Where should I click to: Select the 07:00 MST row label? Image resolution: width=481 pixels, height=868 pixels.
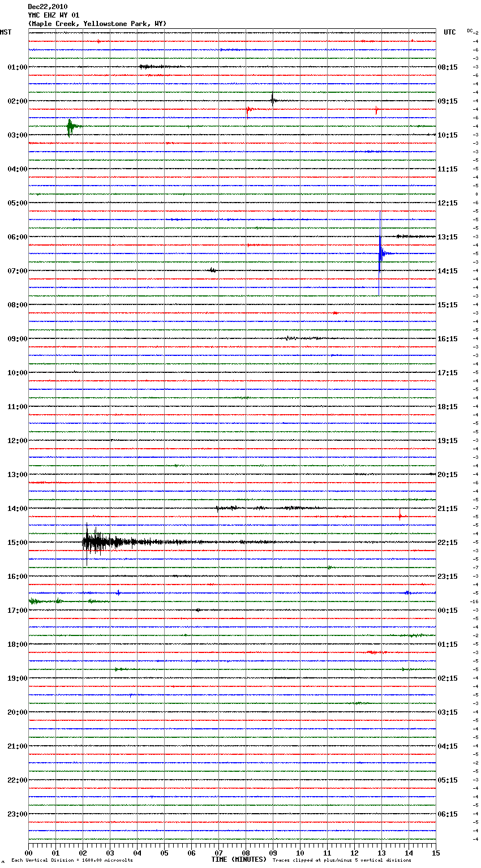[x=17, y=271]
